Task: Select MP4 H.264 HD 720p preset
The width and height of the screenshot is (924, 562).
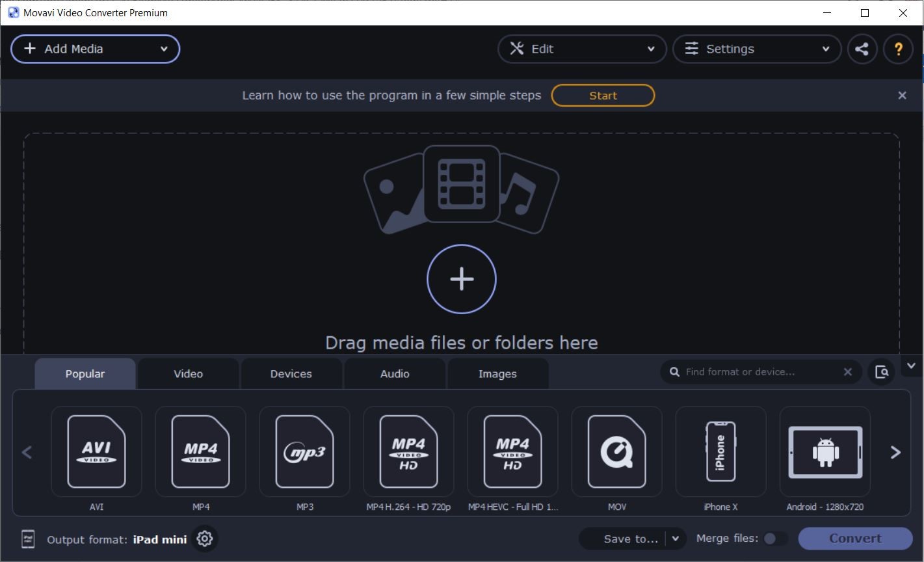Action: tap(408, 451)
